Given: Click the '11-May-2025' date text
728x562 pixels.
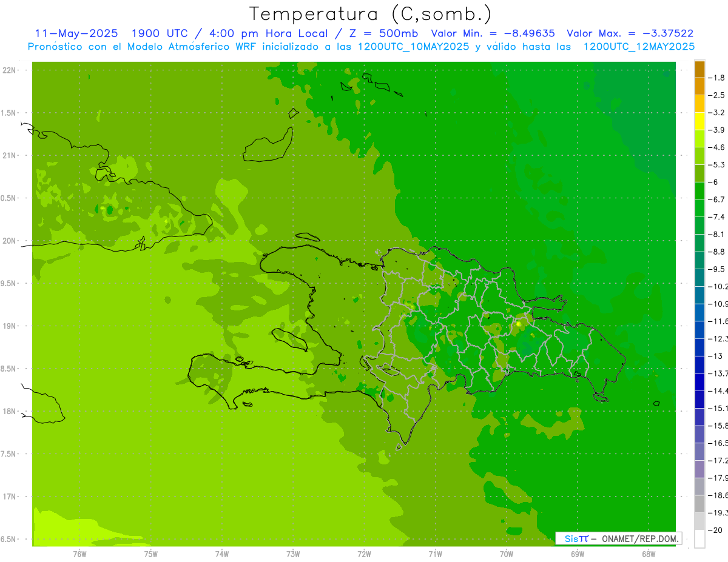Looking at the screenshot, I should [76, 33].
